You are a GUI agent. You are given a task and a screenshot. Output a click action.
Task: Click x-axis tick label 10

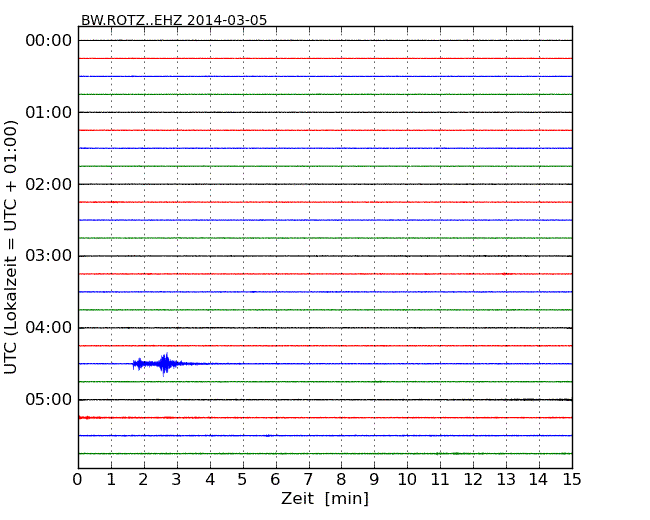tap(407, 480)
